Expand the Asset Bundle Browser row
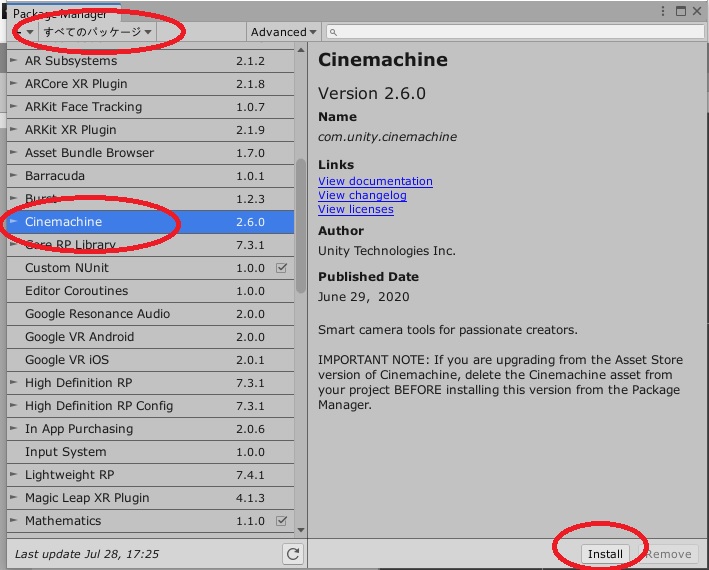This screenshot has height=570, width=709. tap(14, 152)
